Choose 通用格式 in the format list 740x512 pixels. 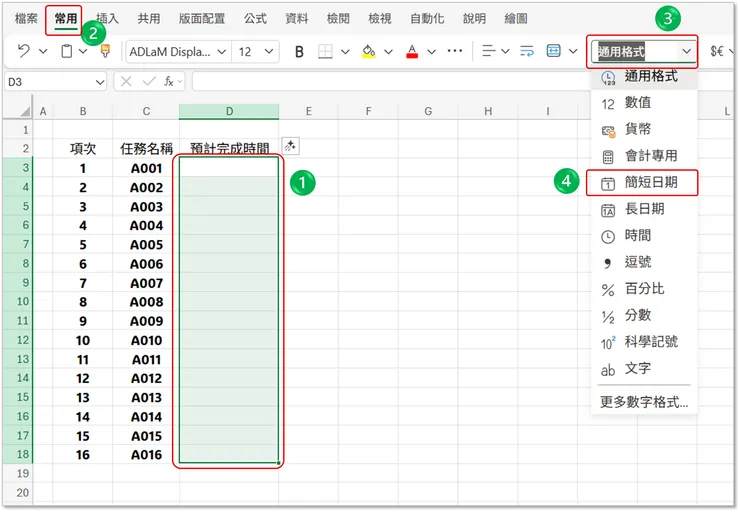coord(644,76)
